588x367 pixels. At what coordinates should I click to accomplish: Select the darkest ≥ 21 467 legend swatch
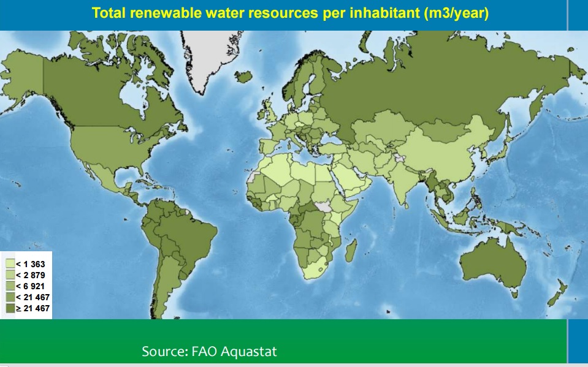tap(10, 307)
